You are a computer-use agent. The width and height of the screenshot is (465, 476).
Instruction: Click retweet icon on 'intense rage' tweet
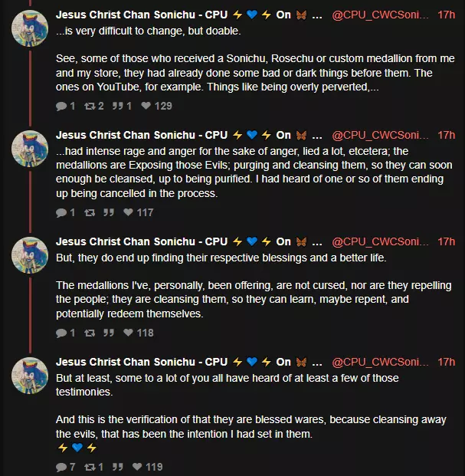click(90, 212)
